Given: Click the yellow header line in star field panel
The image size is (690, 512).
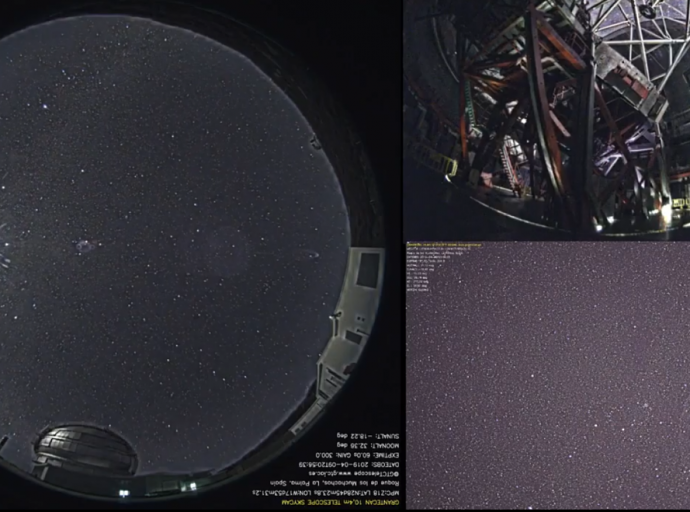Looking at the screenshot, I should pos(444,244).
